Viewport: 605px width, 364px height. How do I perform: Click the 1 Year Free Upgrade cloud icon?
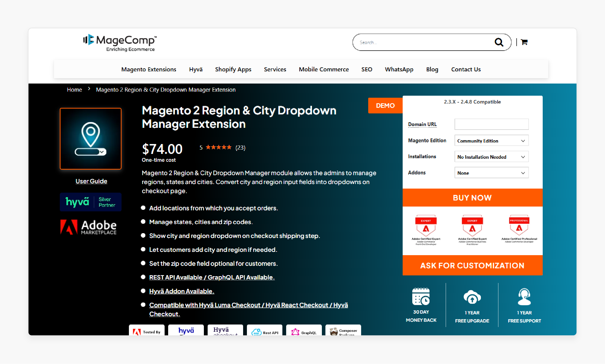(x=472, y=297)
